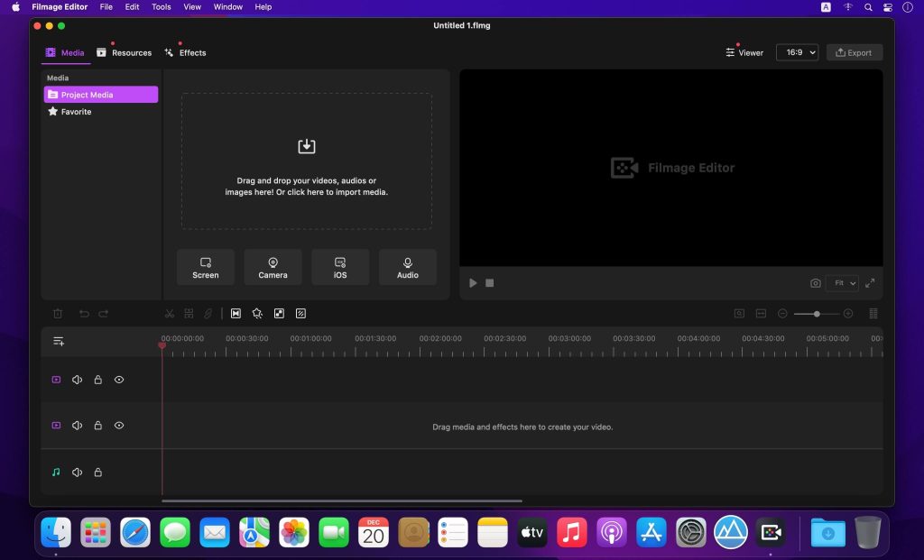Screen dimensions: 924x560
Task: Hide the second video track
Action: click(x=118, y=425)
